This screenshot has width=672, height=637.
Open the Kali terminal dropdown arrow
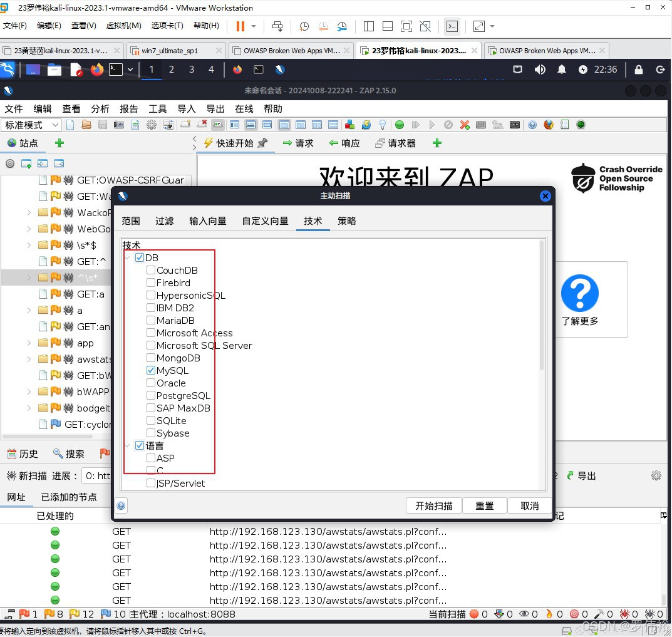[130, 70]
